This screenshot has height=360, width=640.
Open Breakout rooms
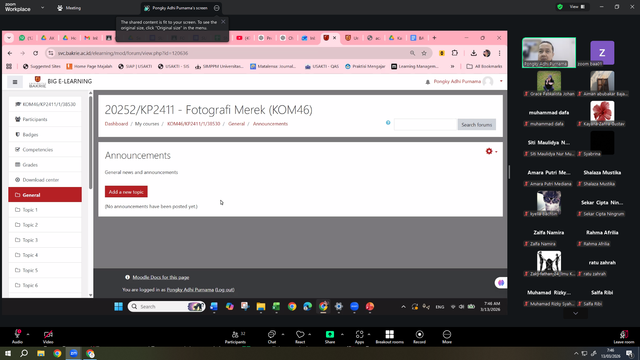pyautogui.click(x=389, y=337)
